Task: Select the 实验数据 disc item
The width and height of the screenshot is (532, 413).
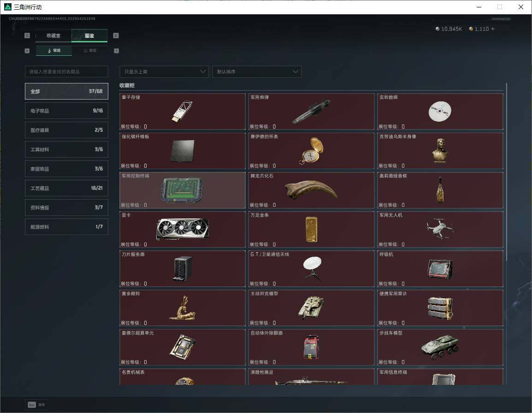Action: pyautogui.click(x=440, y=112)
